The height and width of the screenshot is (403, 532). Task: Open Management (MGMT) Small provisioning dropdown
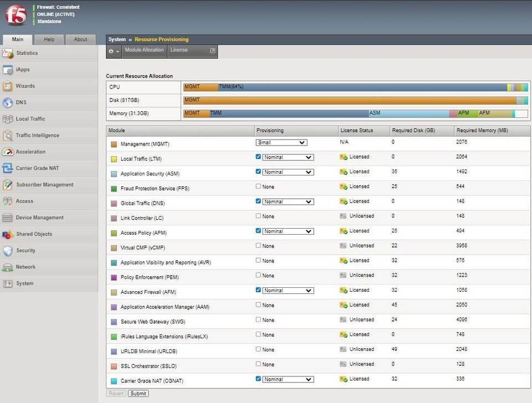pyautogui.click(x=282, y=142)
